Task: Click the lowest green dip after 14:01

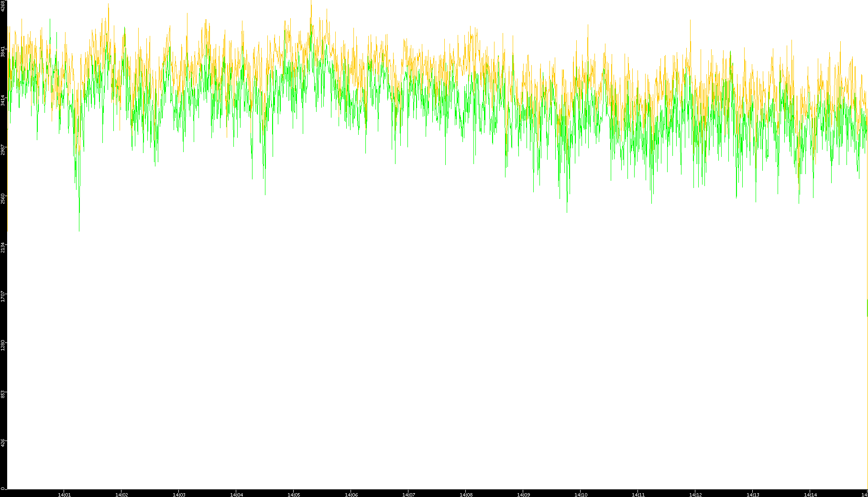Action: tap(79, 230)
